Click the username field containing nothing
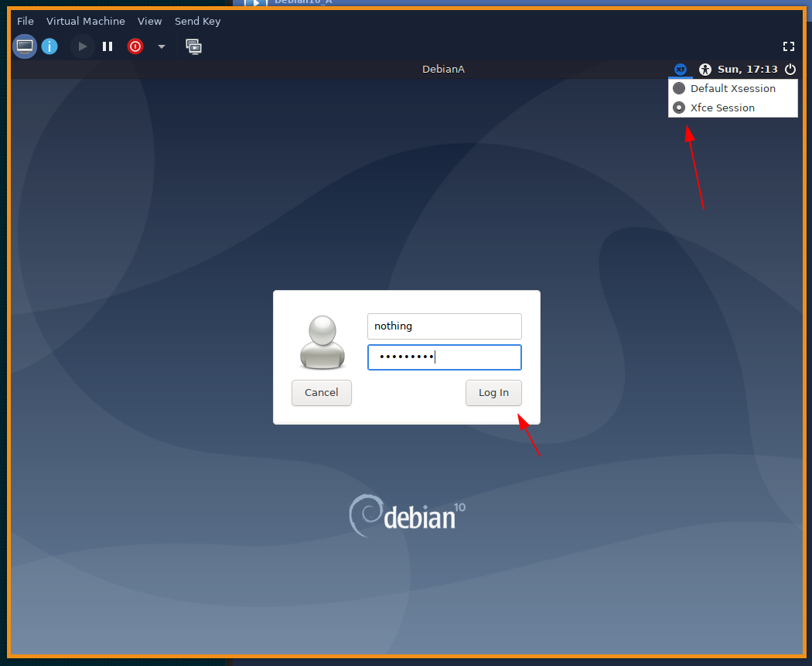This screenshot has width=812, height=666. click(x=445, y=326)
